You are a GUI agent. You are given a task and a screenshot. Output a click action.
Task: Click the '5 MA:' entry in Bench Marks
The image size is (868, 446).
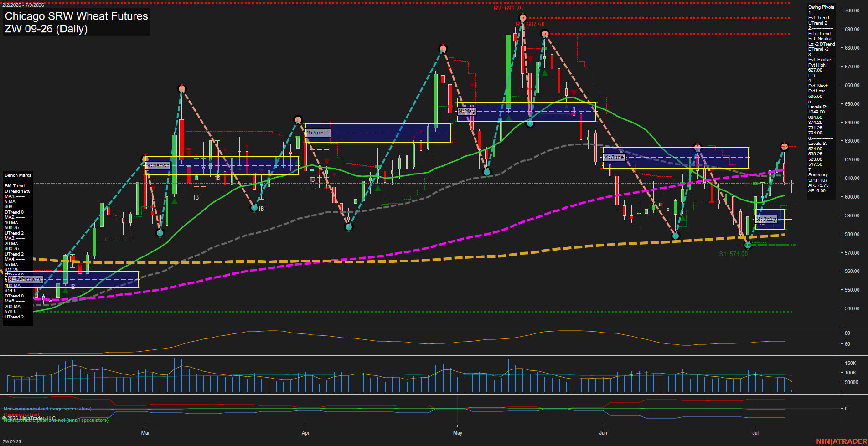11,201
